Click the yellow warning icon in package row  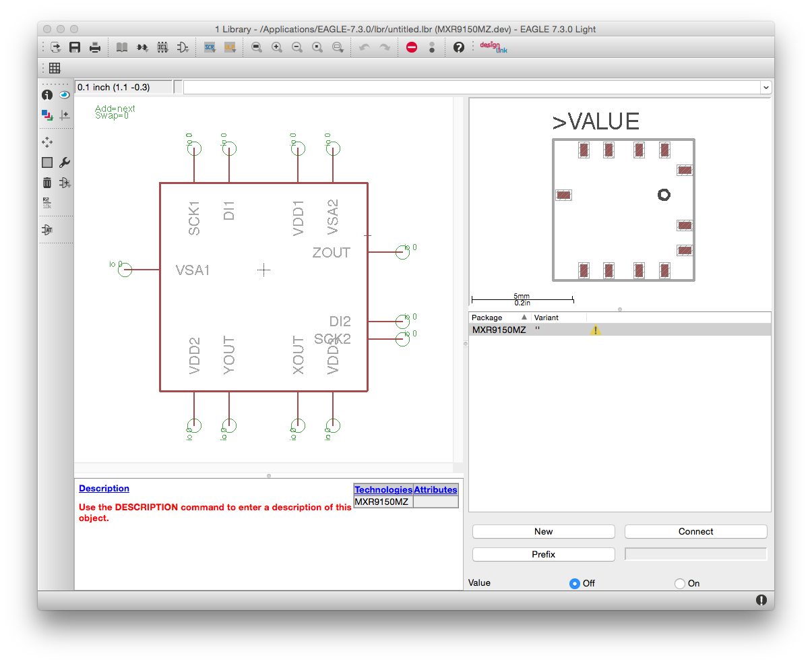[595, 330]
